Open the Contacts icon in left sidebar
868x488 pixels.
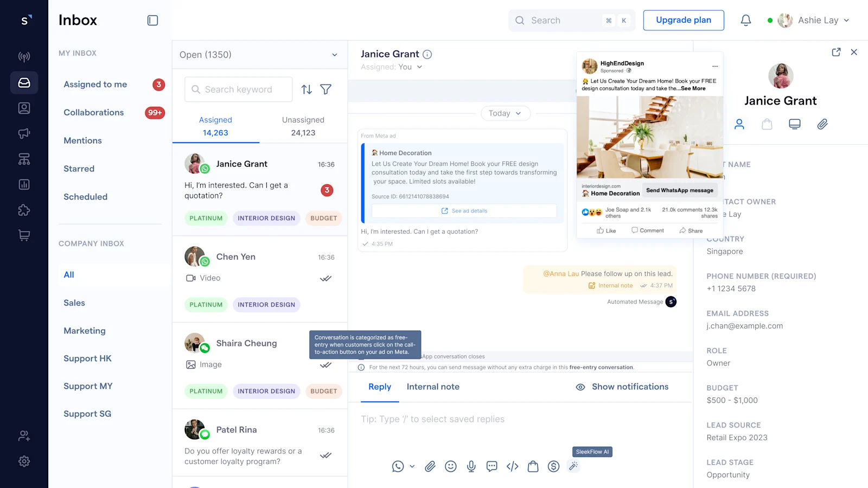(x=24, y=108)
